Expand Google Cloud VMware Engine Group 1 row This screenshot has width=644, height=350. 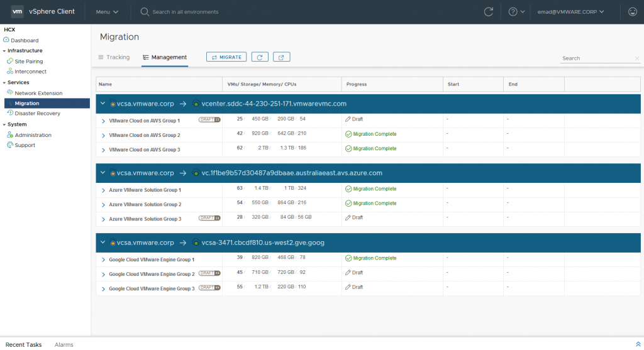(103, 260)
